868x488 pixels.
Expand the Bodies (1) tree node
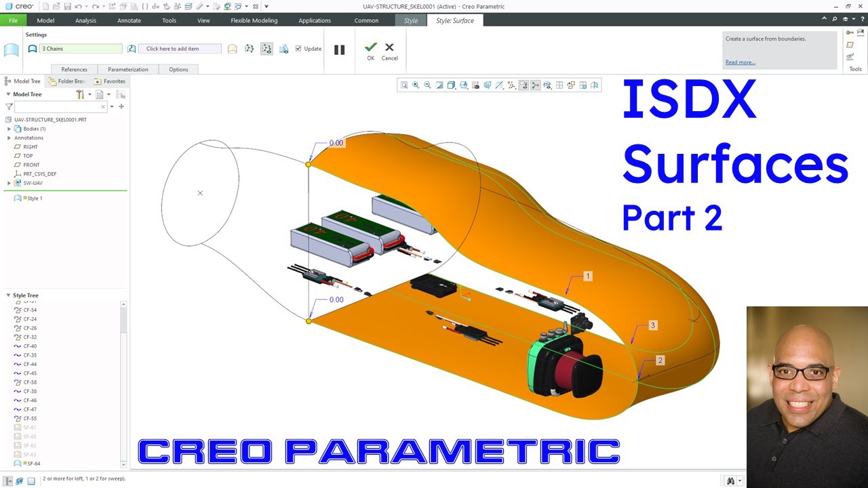[x=9, y=129]
